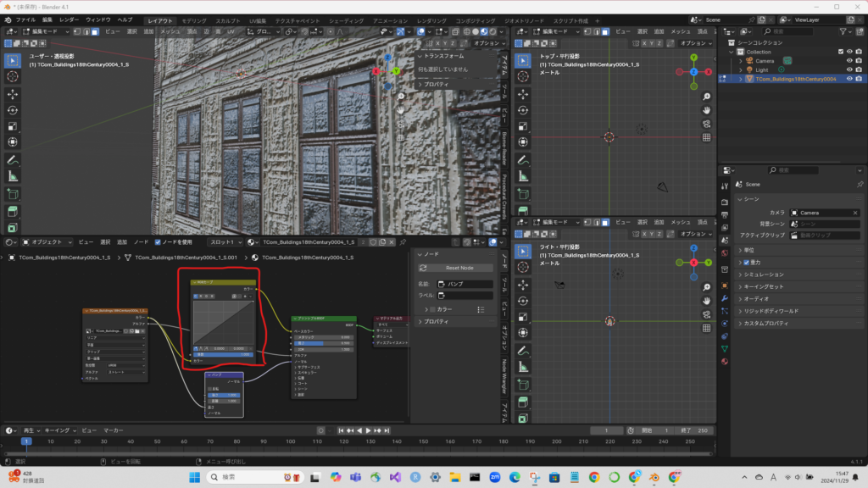The width and height of the screenshot is (868, 488).
Task: Select the Annotate tool in main viewport
Action: coord(13,159)
